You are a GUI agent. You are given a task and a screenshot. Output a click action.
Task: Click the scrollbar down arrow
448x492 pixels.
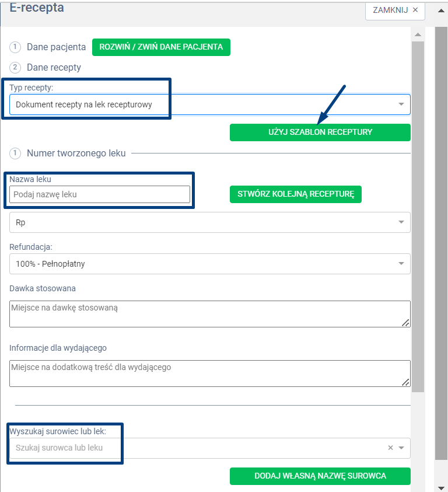tap(441, 487)
